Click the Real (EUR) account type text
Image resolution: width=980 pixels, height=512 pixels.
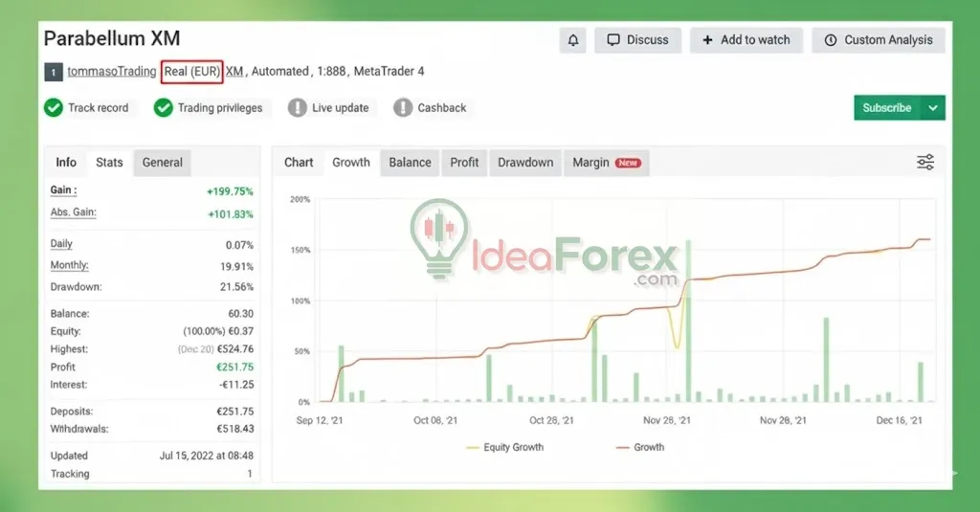pos(191,71)
